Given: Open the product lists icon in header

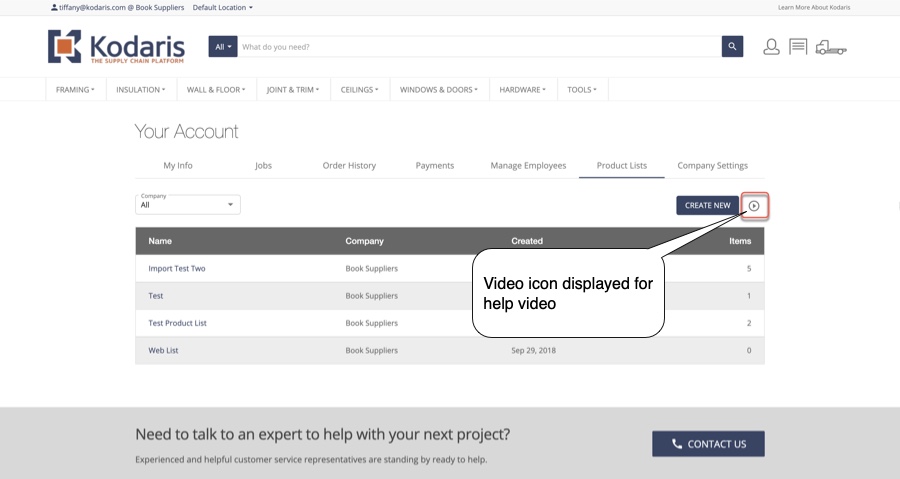Looking at the screenshot, I should 798,46.
